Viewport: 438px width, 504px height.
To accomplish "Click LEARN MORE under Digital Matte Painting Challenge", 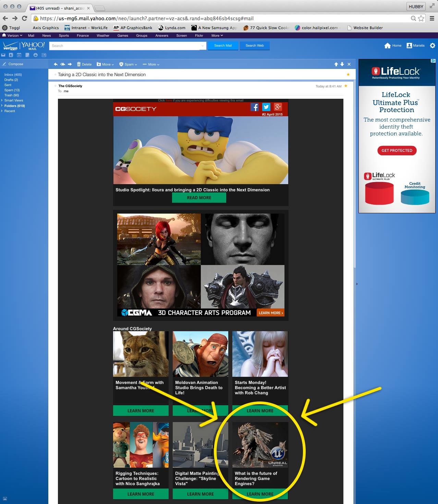I will click(x=200, y=494).
